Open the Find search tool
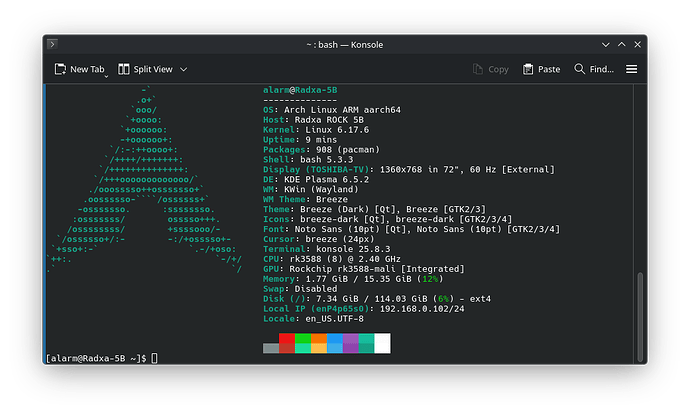Image resolution: width=690 pixels, height=414 pixels. tap(593, 69)
